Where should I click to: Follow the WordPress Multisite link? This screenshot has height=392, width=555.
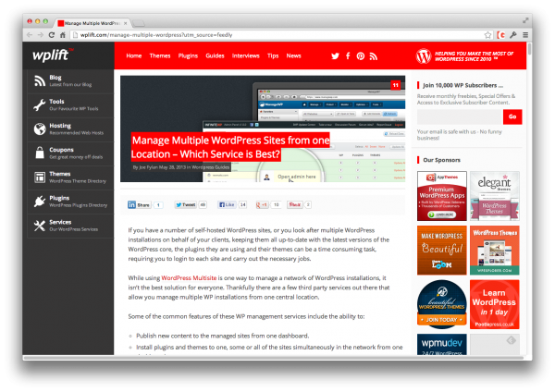tap(189, 278)
